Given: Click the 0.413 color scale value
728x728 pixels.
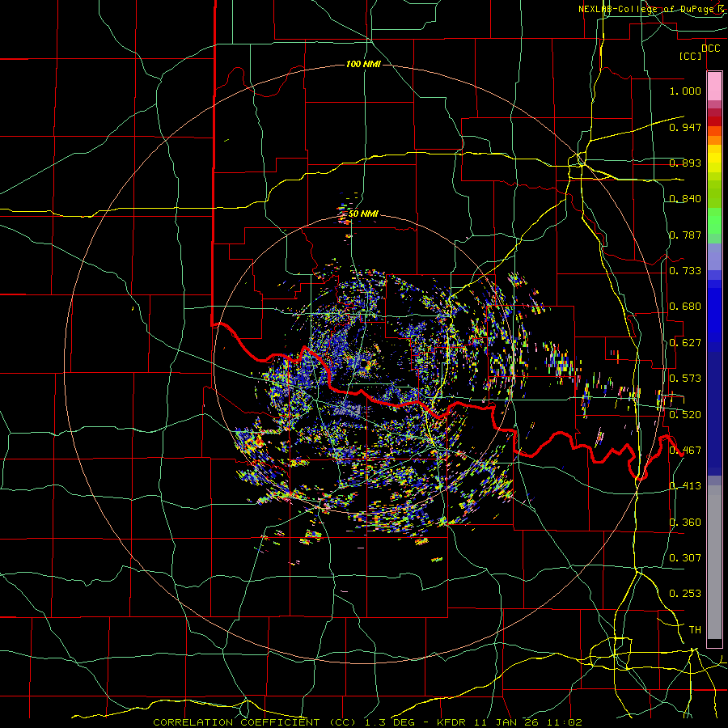Looking at the screenshot, I should click(685, 486).
